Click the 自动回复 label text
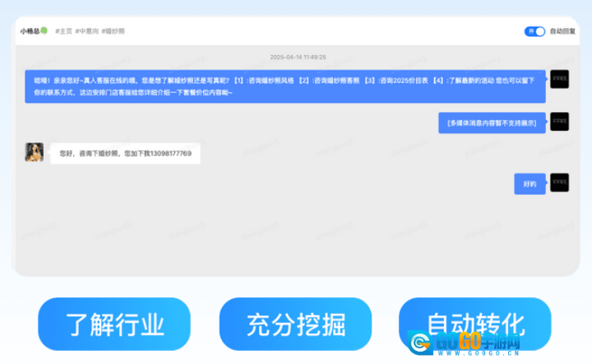This screenshot has height=364, width=592. click(562, 31)
